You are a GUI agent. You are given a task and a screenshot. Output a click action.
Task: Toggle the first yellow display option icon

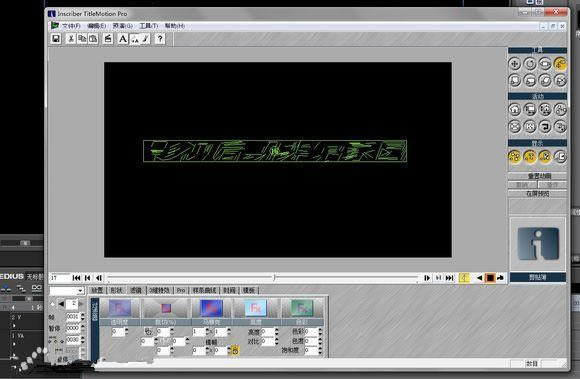click(515, 157)
